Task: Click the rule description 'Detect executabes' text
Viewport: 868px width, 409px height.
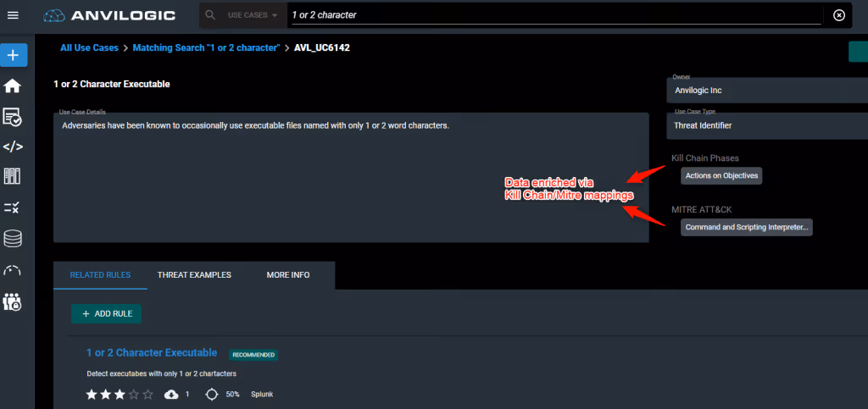Action: [162, 373]
